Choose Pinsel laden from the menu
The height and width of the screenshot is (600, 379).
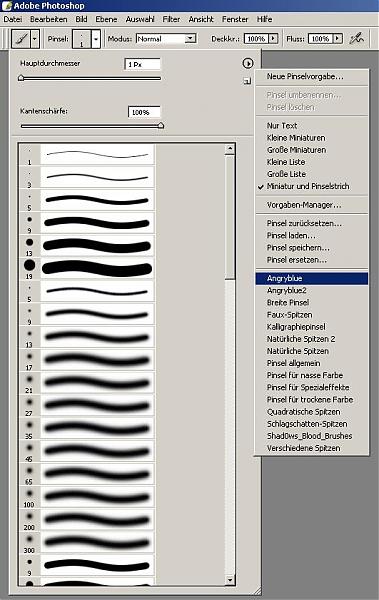click(x=291, y=235)
